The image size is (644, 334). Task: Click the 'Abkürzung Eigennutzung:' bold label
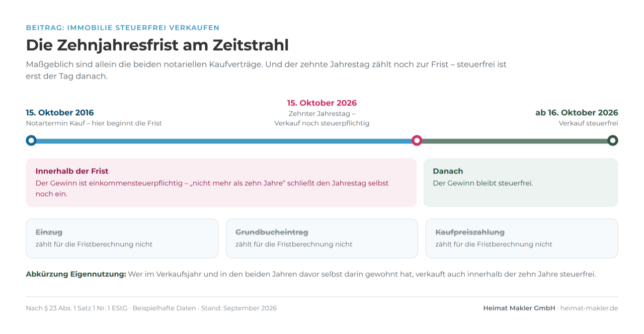pos(76,274)
